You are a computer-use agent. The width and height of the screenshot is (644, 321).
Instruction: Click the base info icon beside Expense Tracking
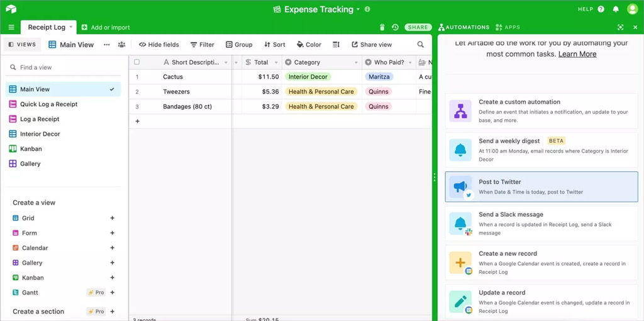[367, 9]
